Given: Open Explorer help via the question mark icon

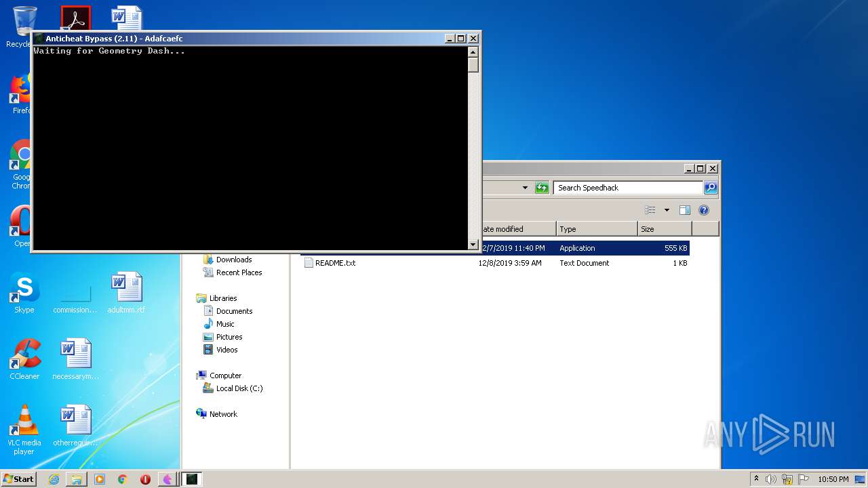Looking at the screenshot, I should pyautogui.click(x=704, y=210).
